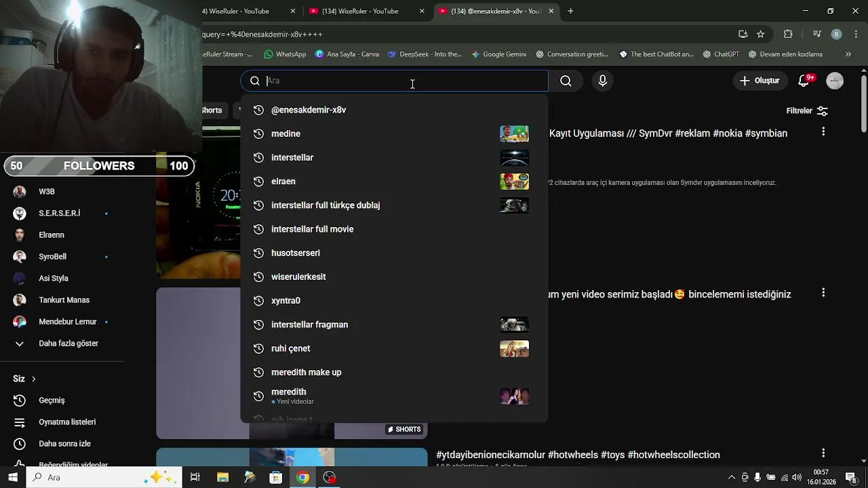
Task: Select the @enesakdemir-x8v search suggestion
Action: tap(394, 110)
